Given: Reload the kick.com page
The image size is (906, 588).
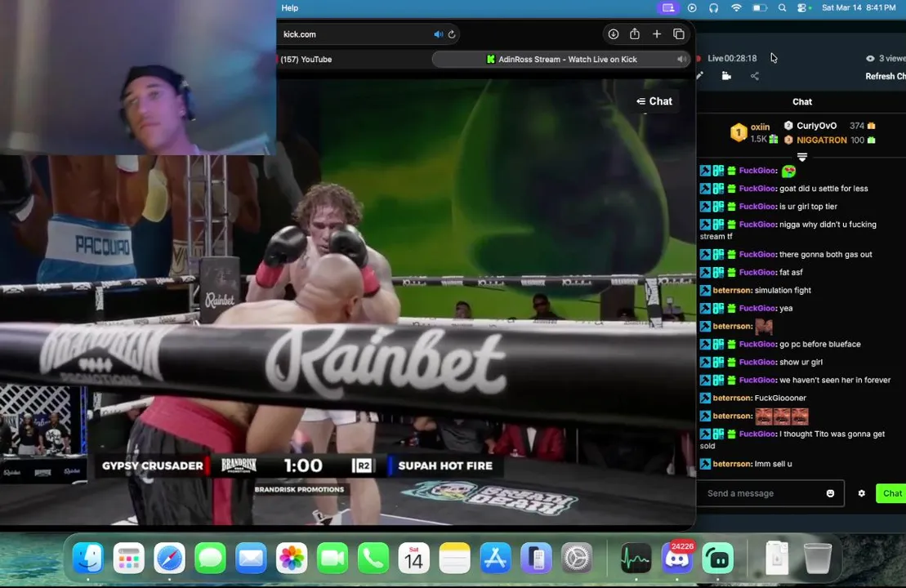Looking at the screenshot, I should click(x=452, y=34).
